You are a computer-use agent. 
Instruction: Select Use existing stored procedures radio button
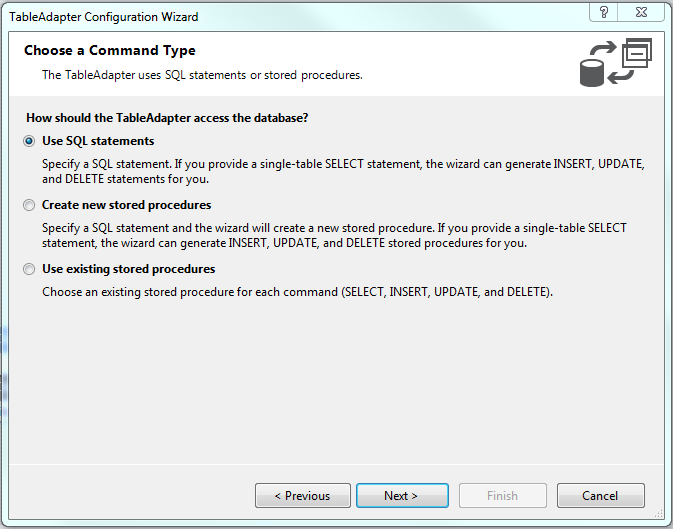coord(29,269)
